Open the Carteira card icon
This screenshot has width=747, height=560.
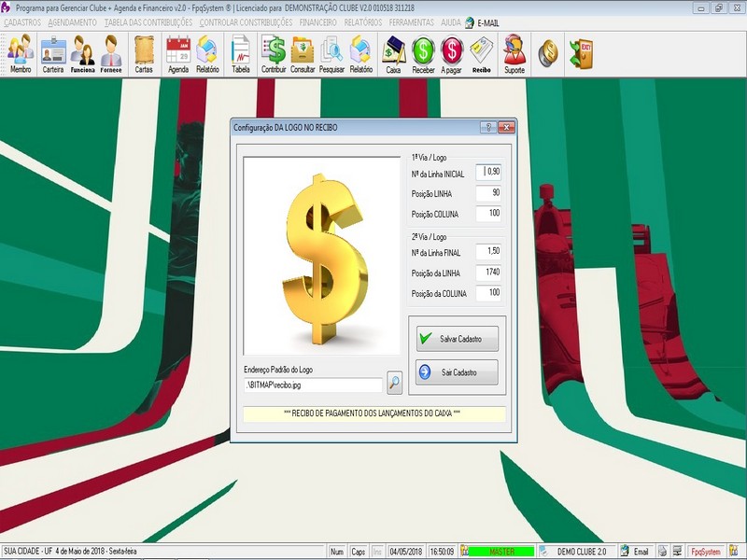(53, 54)
